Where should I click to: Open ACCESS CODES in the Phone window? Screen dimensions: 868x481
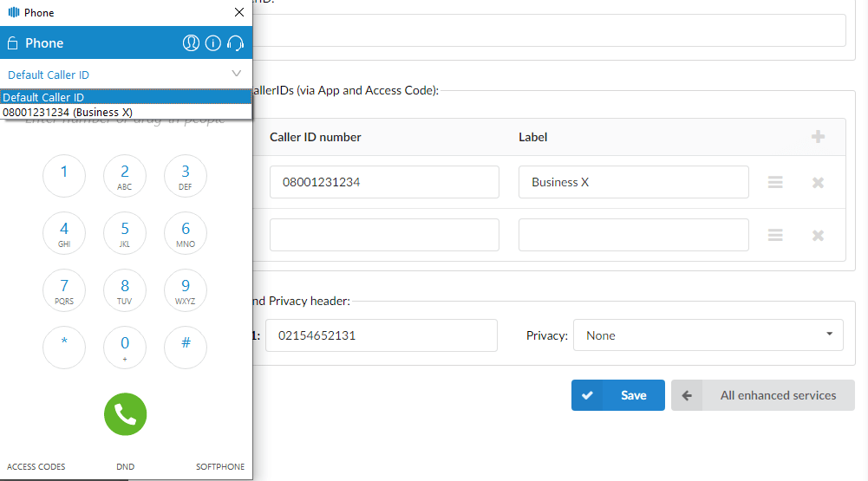(x=36, y=466)
